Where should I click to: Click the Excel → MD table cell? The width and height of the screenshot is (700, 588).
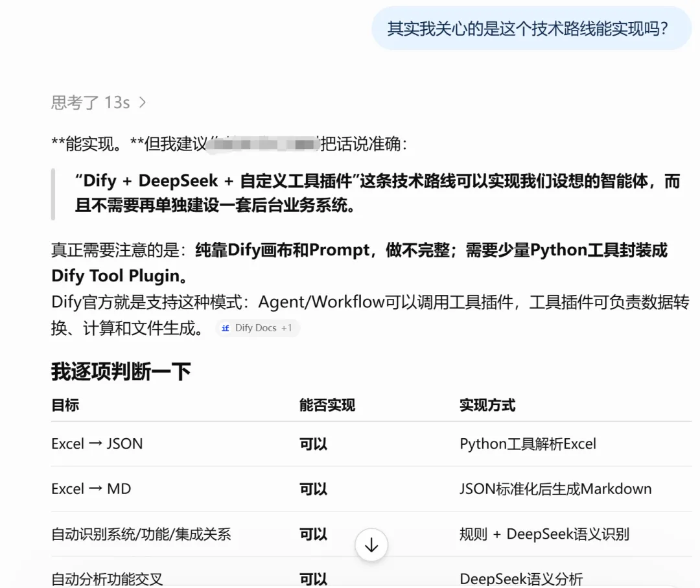pyautogui.click(x=91, y=489)
